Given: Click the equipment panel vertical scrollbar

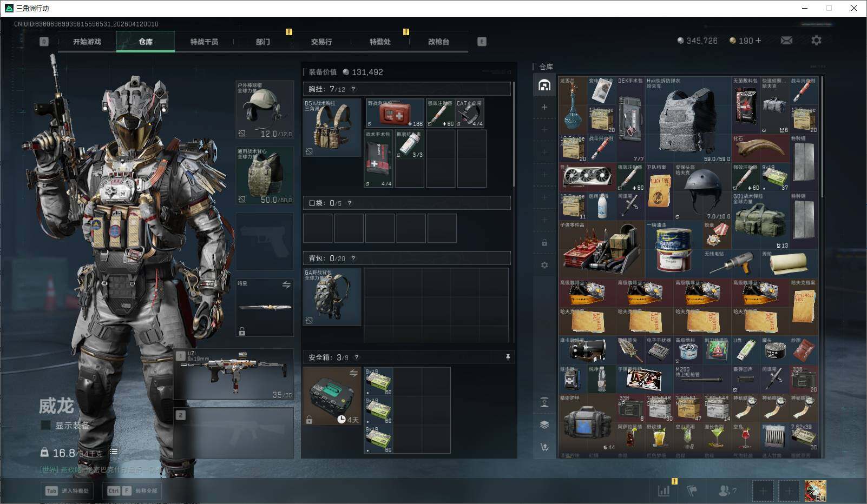Looking at the screenshot, I should tap(513, 135).
